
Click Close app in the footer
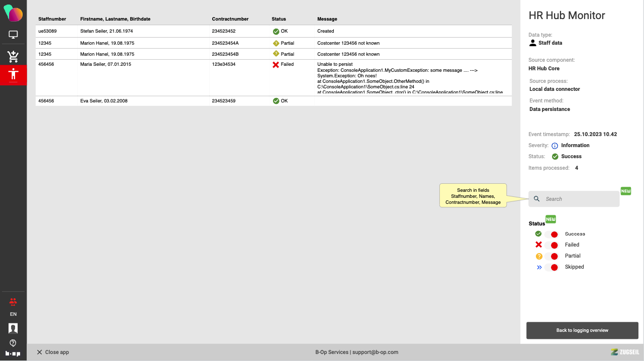(53, 352)
